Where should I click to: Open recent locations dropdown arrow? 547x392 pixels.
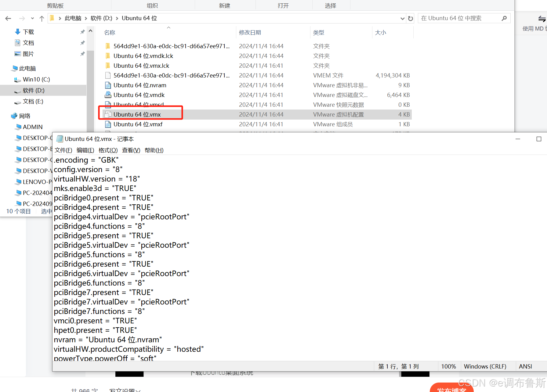coord(32,19)
